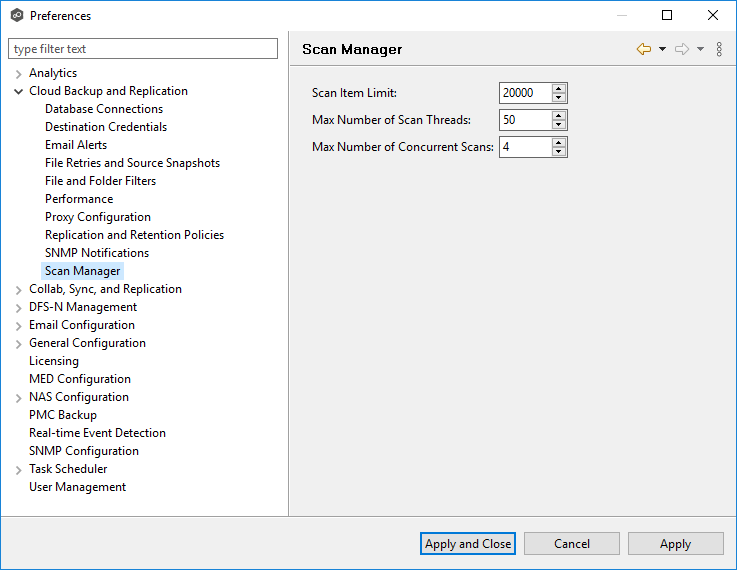This screenshot has width=737, height=570.
Task: Click the back navigation arrow icon
Action: click(x=643, y=49)
